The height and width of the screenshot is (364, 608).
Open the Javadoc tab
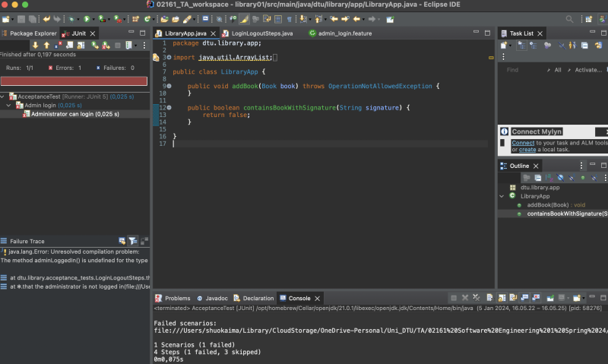(213, 298)
